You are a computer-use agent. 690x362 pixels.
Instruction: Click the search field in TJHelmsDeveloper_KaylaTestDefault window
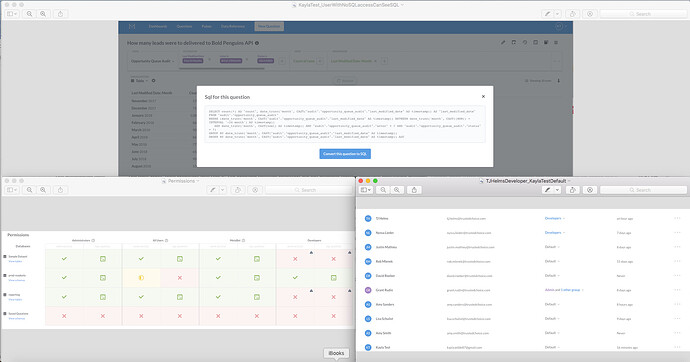click(x=643, y=190)
